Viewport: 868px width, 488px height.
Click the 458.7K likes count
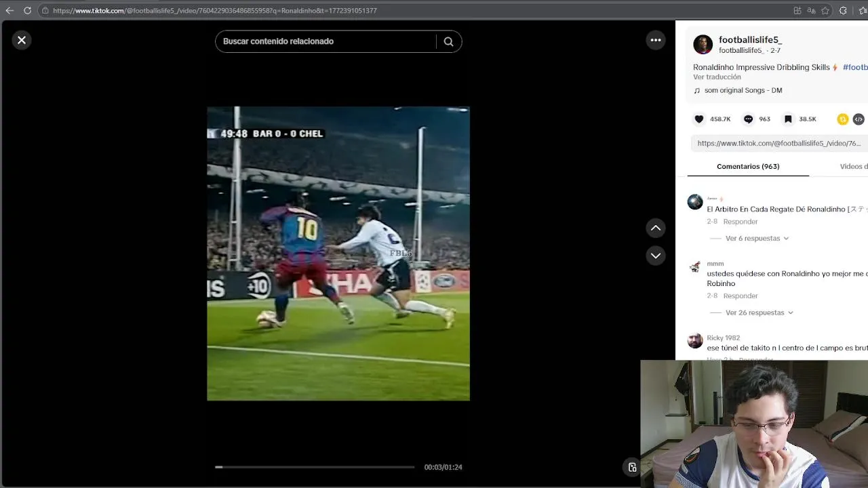(x=720, y=119)
